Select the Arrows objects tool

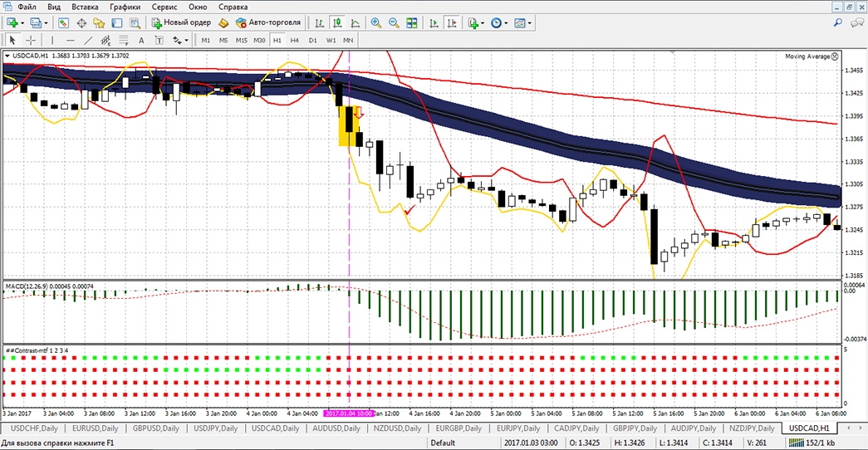pos(177,40)
